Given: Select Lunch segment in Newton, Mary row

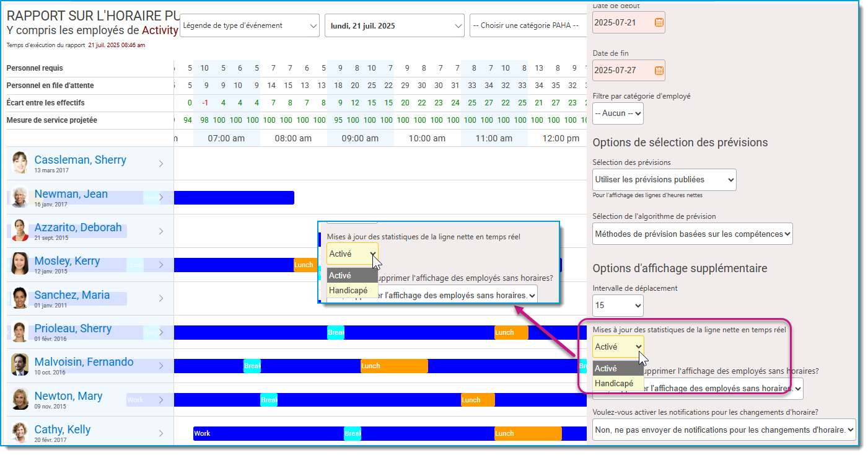Looking at the screenshot, I should [478, 400].
